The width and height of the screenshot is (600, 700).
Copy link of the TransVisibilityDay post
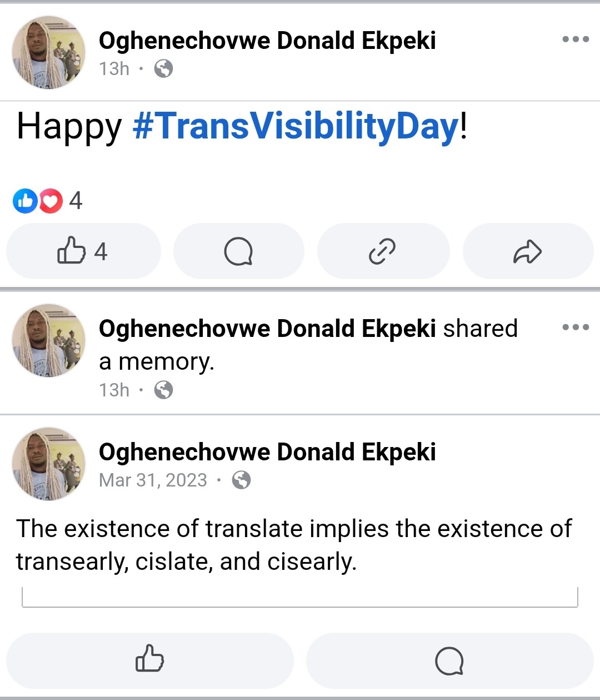point(383,251)
